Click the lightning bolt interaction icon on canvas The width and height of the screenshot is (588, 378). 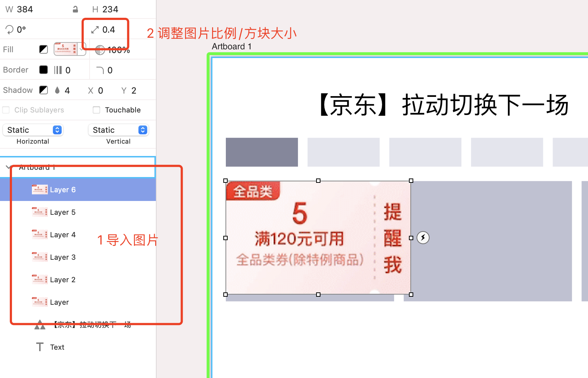pos(423,238)
